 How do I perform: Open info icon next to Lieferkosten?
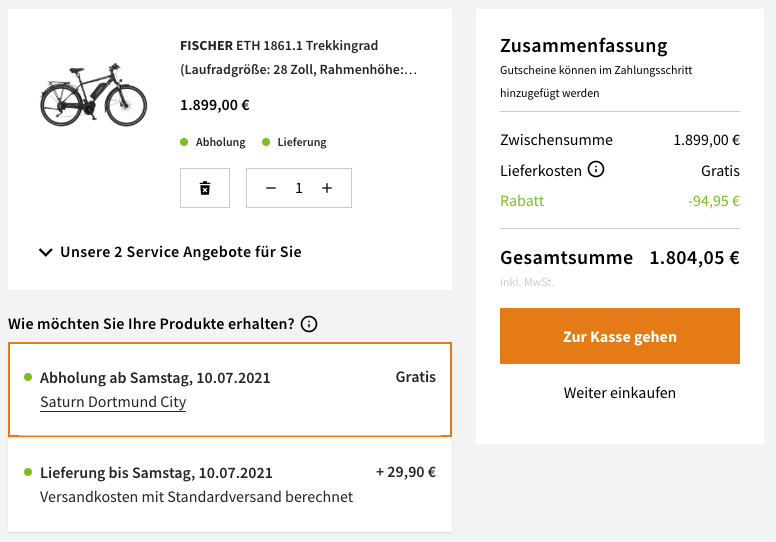[x=596, y=170]
